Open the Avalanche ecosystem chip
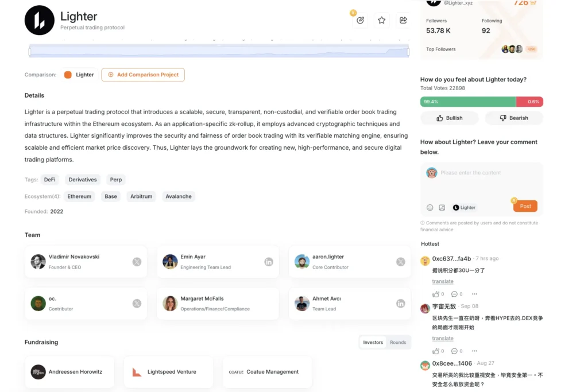588x392 pixels. tap(179, 196)
